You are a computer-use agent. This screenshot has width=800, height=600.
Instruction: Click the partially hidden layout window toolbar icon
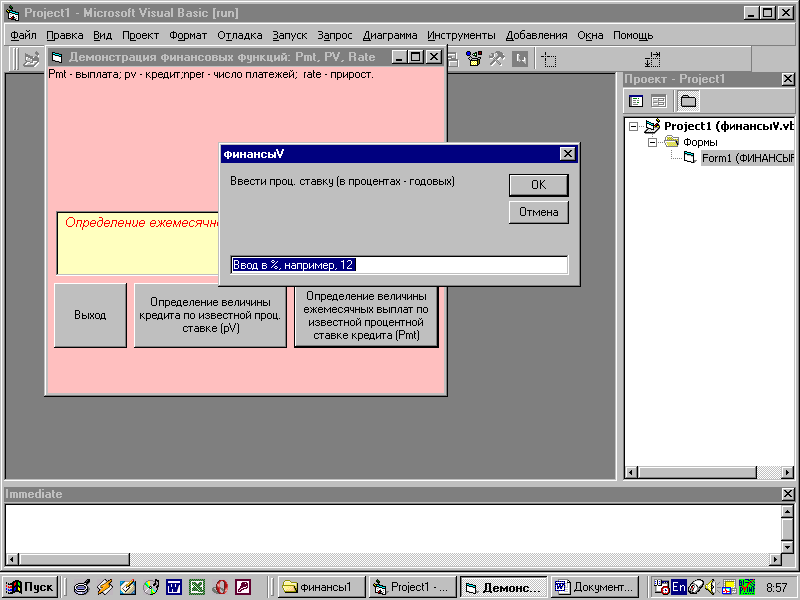click(x=453, y=59)
